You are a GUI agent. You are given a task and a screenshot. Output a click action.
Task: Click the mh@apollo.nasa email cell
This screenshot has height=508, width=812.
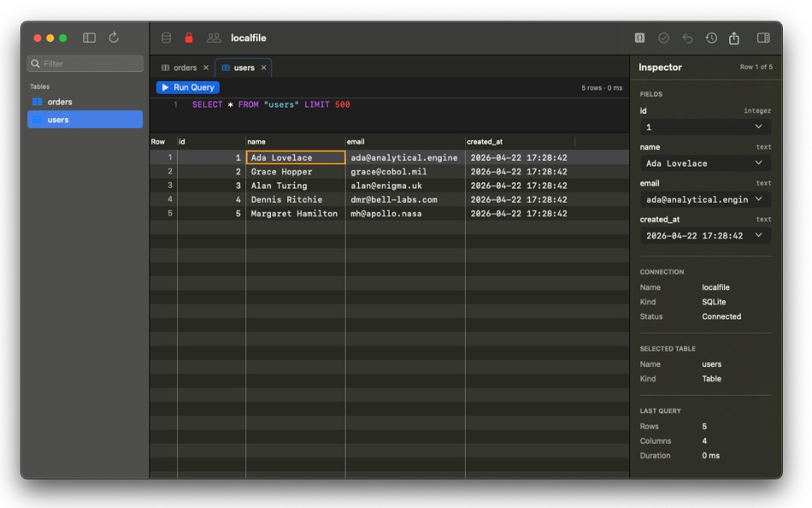point(405,214)
